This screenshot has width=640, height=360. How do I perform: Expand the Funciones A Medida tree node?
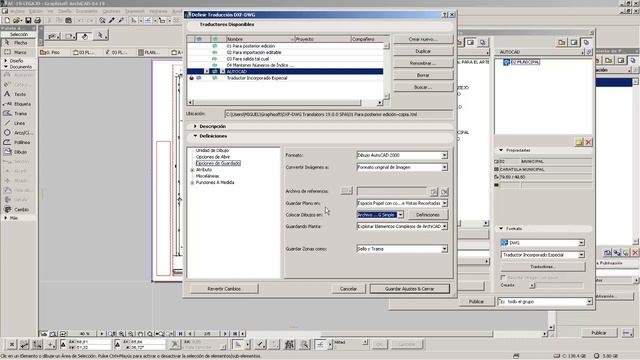[192, 183]
